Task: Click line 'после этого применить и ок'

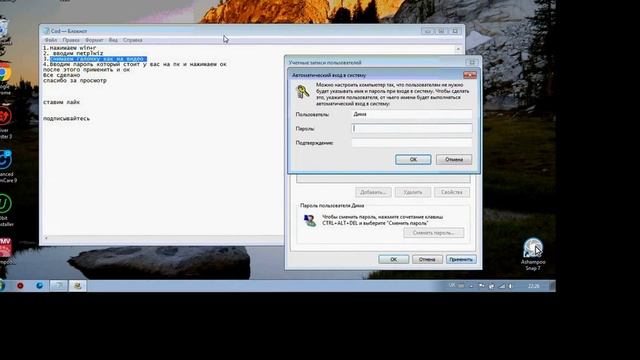Action: click(x=87, y=70)
